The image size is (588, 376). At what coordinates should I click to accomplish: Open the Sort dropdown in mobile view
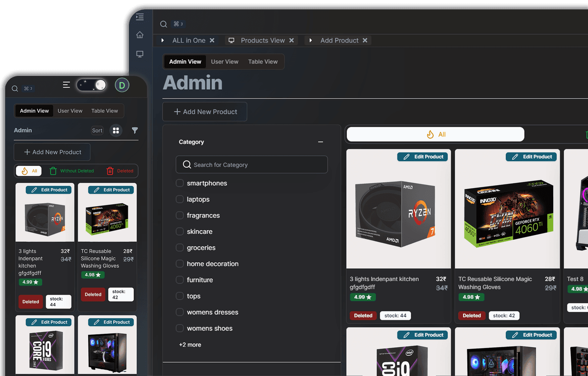pyautogui.click(x=98, y=130)
